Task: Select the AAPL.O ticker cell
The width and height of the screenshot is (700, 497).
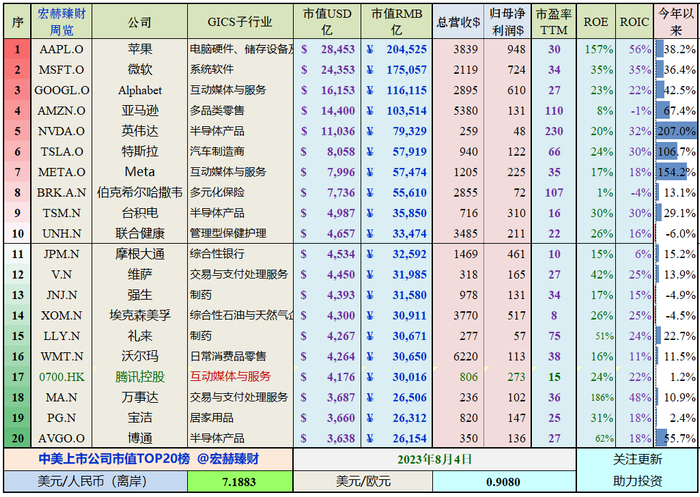Action: pos(62,49)
